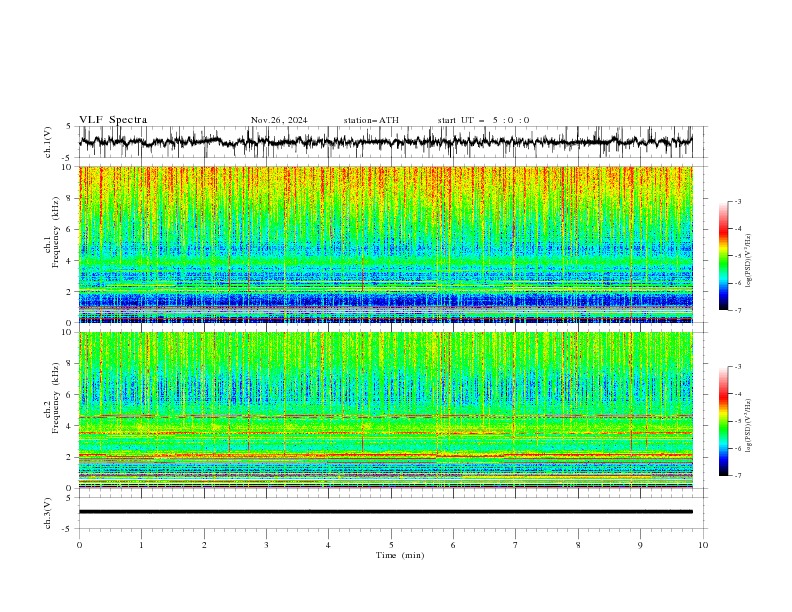Click the ch.1 spectrogram panel
This screenshot has width=792, height=612.
pyautogui.click(x=386, y=244)
